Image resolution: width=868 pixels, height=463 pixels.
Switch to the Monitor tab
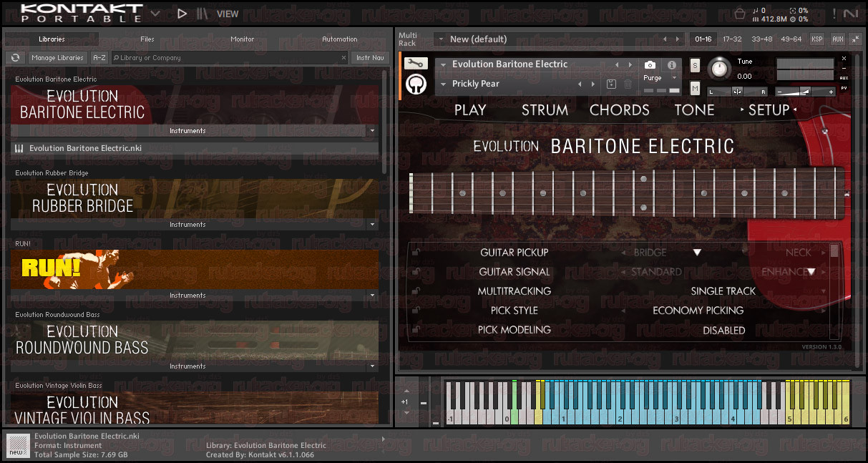click(x=243, y=39)
